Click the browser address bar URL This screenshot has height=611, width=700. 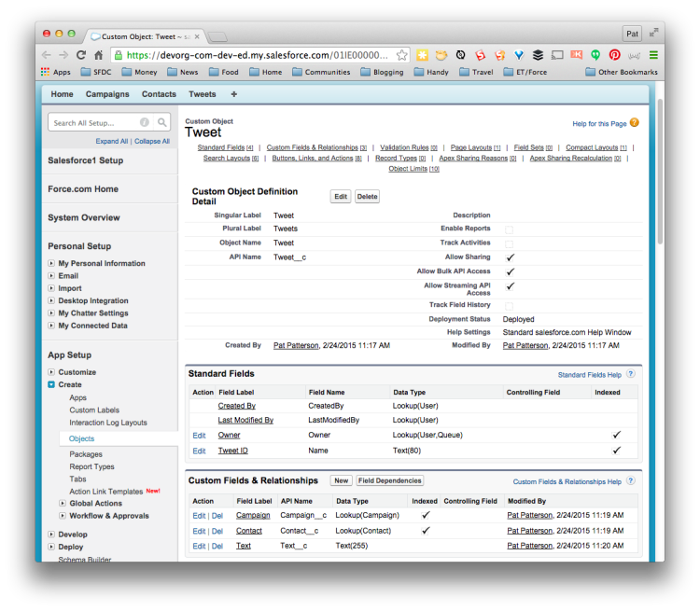258,55
